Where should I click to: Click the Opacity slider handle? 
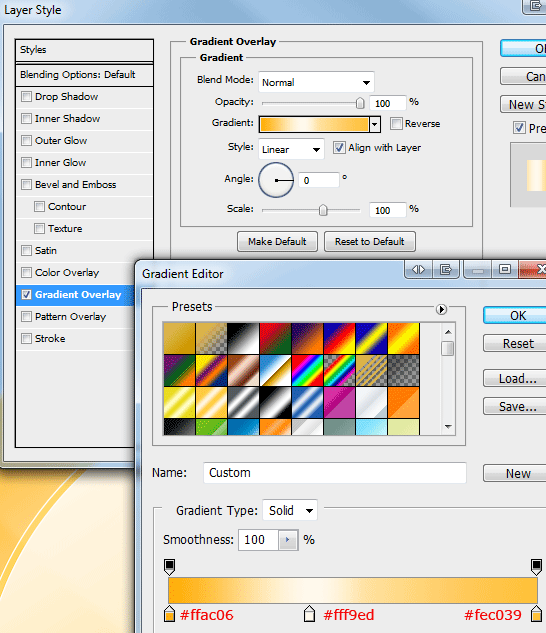(x=360, y=103)
